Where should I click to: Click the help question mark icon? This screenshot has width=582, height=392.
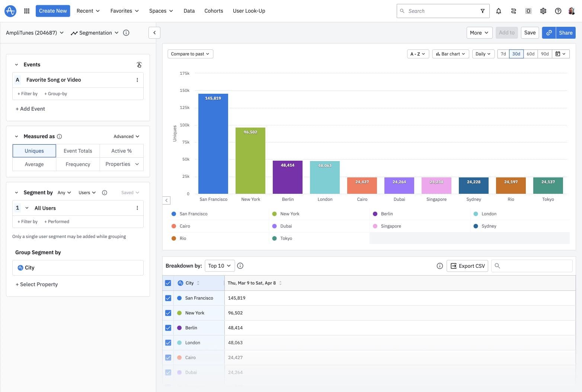pyautogui.click(x=558, y=11)
